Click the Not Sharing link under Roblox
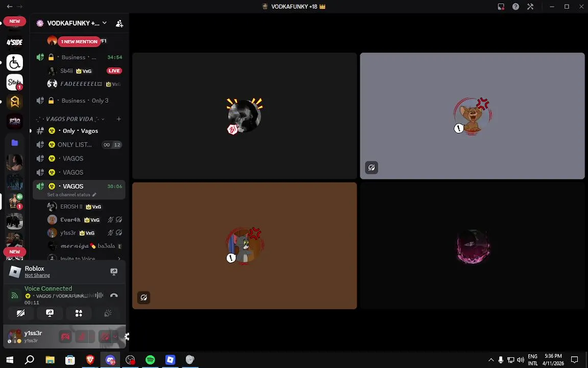Image resolution: width=588 pixels, height=368 pixels. point(37,275)
